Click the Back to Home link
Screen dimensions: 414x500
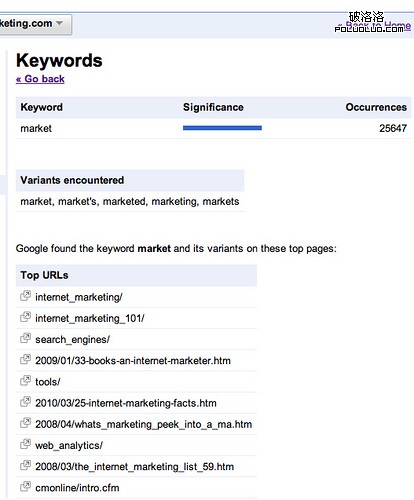tap(374, 25)
